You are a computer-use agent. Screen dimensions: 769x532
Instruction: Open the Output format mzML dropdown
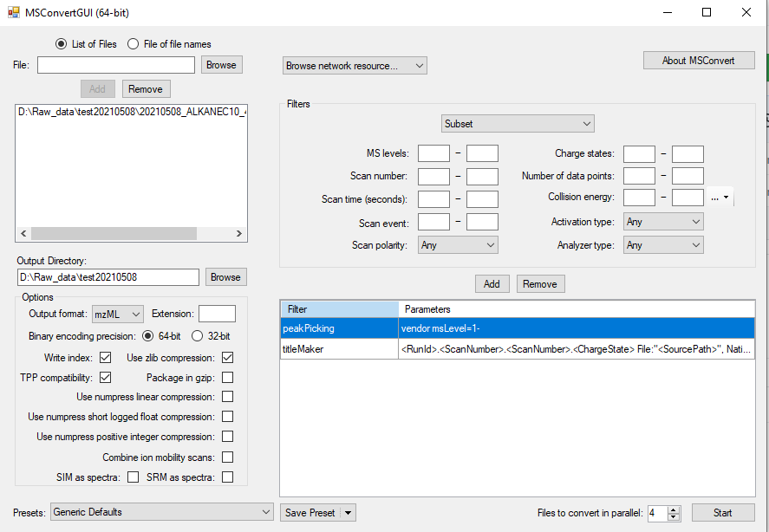point(118,315)
